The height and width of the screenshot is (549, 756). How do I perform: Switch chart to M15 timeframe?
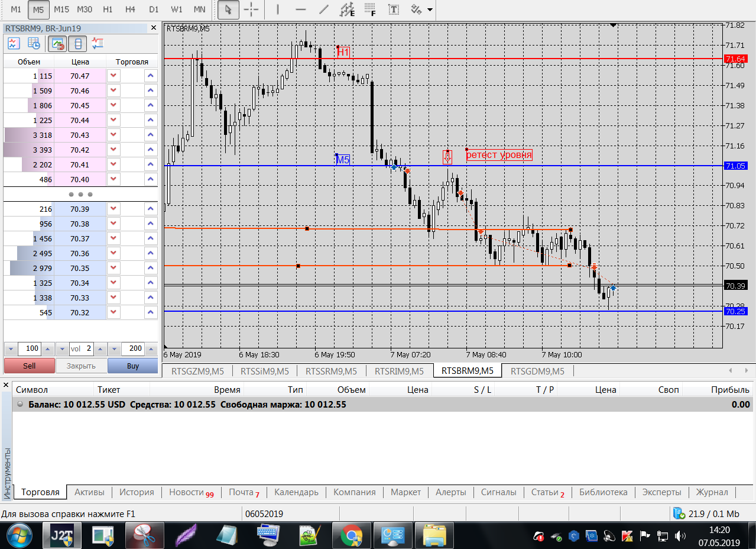61,9
